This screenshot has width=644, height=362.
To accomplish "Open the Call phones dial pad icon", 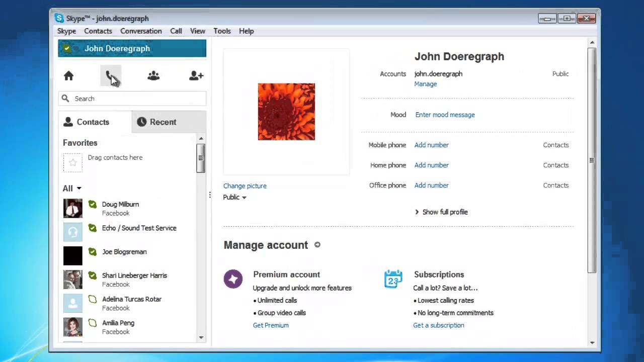I will [x=111, y=76].
